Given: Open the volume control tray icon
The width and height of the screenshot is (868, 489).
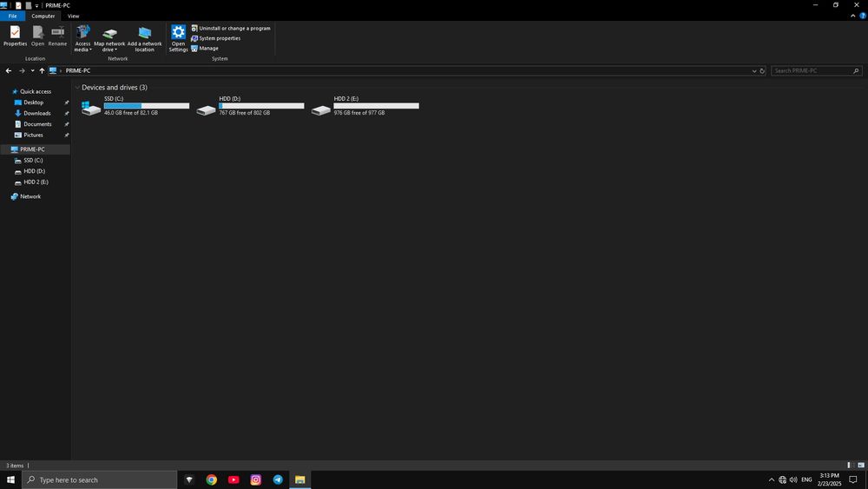Looking at the screenshot, I should click(793, 479).
